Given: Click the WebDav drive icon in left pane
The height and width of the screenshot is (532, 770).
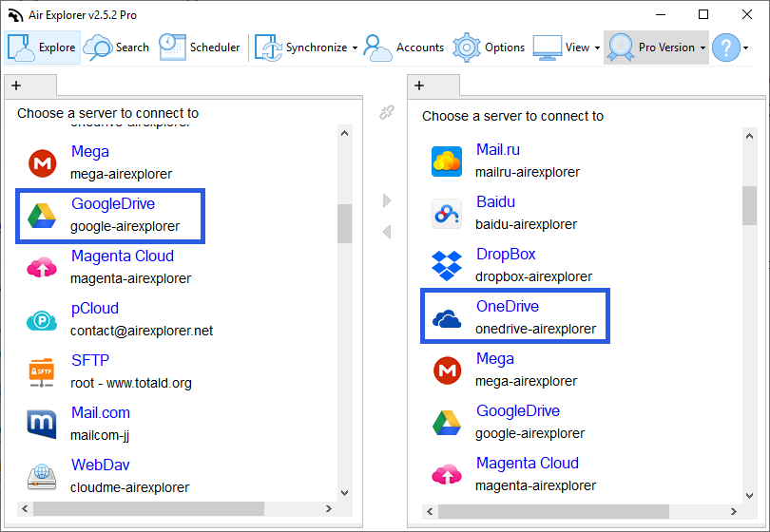Looking at the screenshot, I should coord(42,476).
